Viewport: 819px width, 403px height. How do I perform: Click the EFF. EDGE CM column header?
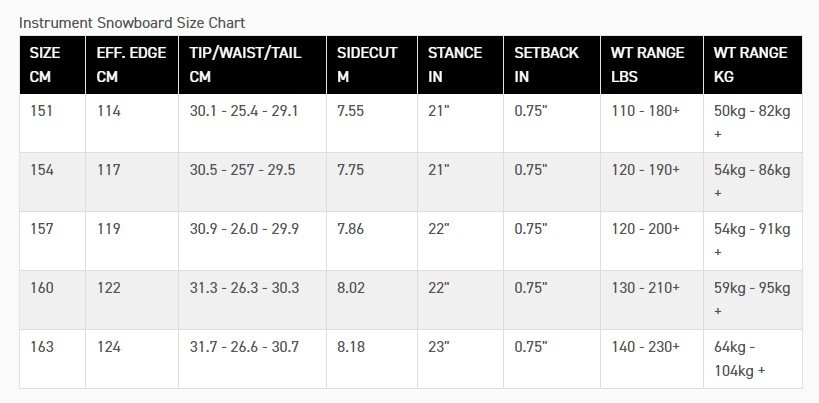[132, 65]
